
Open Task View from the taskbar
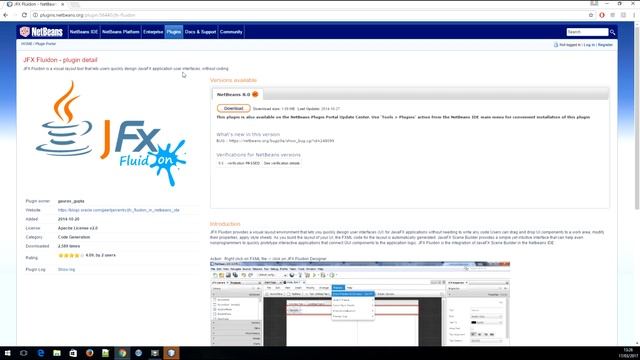(x=24, y=353)
